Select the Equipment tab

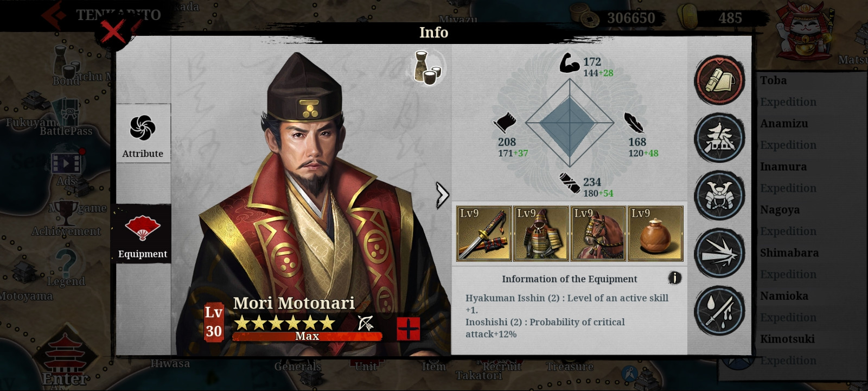(143, 234)
